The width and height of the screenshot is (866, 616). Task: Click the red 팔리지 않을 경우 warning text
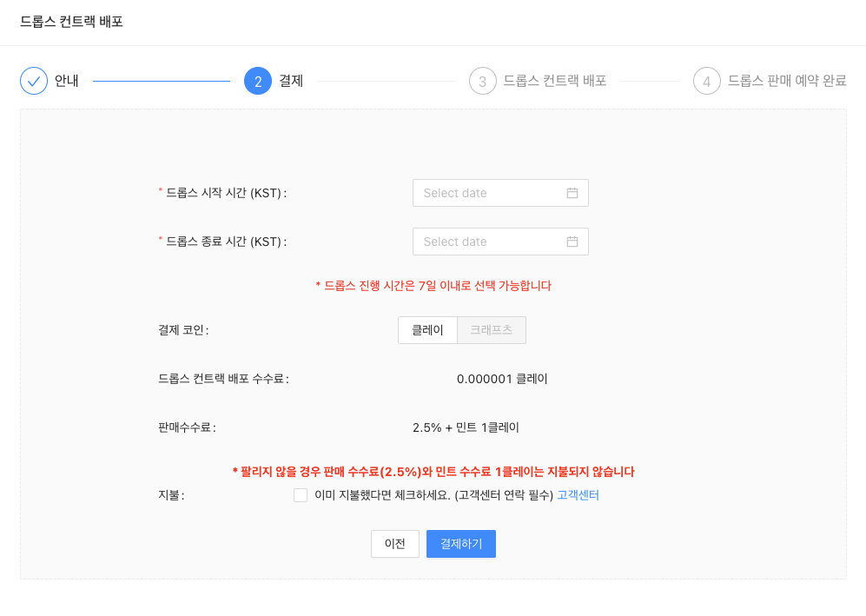point(433,472)
